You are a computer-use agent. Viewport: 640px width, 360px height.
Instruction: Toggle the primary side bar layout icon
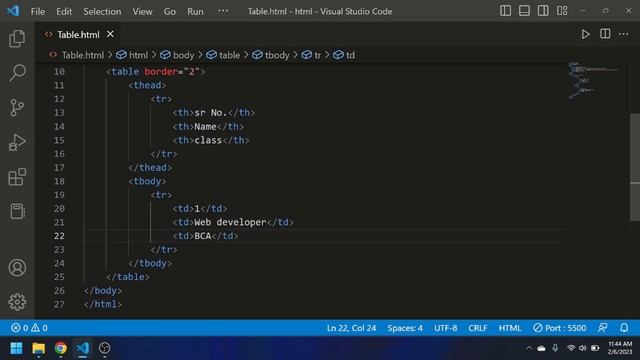(505, 11)
